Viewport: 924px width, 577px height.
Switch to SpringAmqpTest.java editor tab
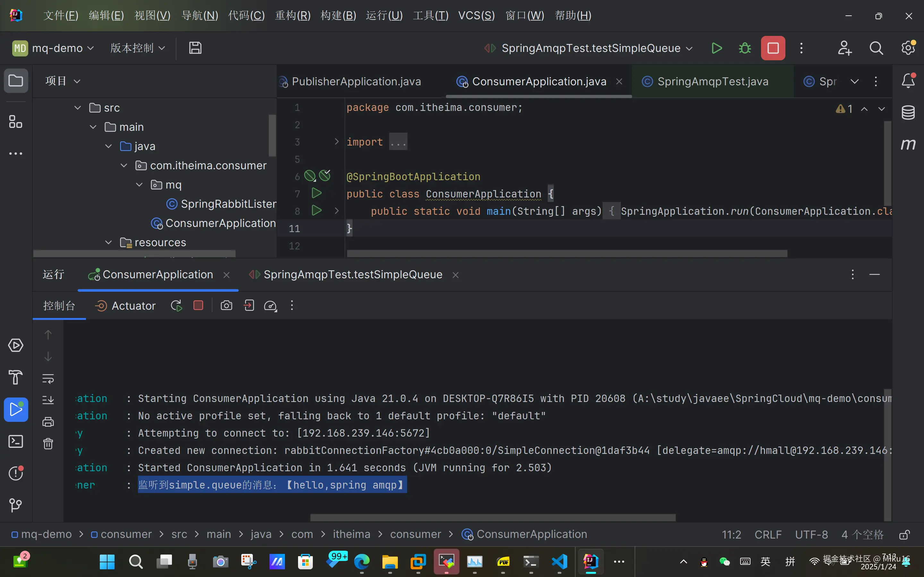[x=713, y=81]
